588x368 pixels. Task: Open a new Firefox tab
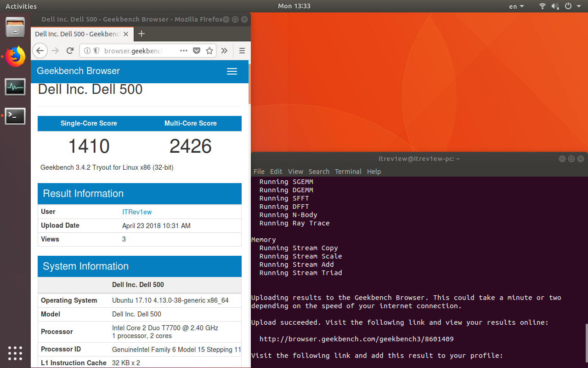[141, 34]
